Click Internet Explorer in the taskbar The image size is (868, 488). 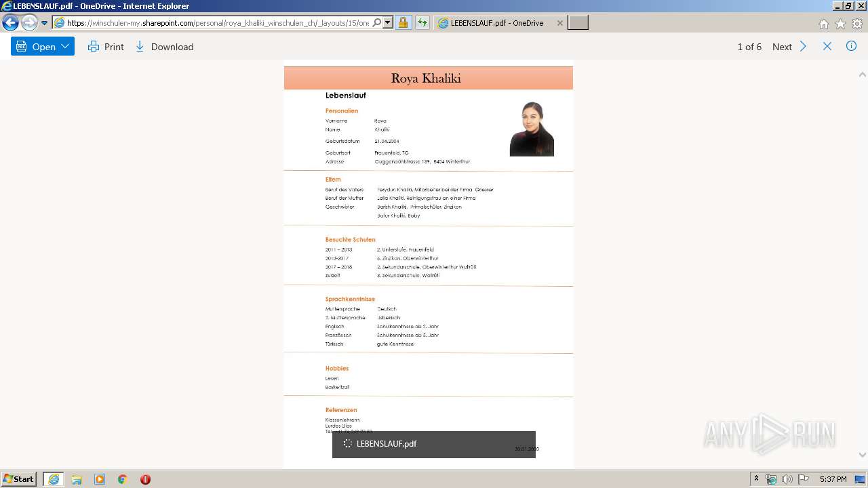(x=54, y=479)
